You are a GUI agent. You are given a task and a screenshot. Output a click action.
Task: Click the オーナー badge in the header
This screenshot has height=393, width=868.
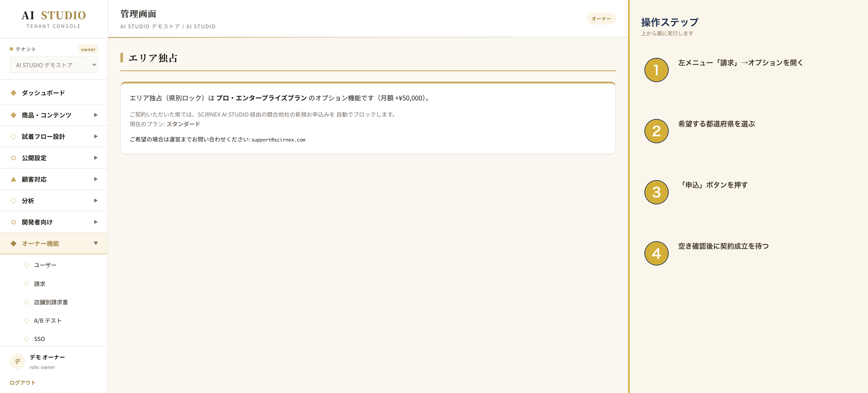[601, 19]
